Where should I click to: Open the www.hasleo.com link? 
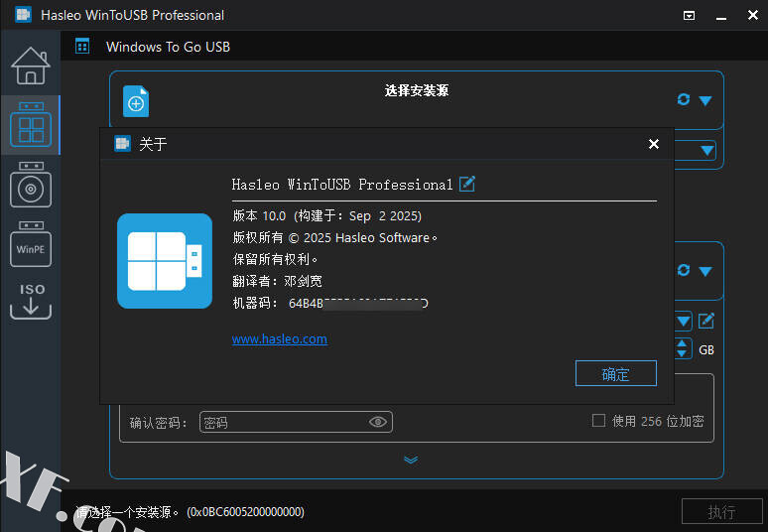(279, 339)
